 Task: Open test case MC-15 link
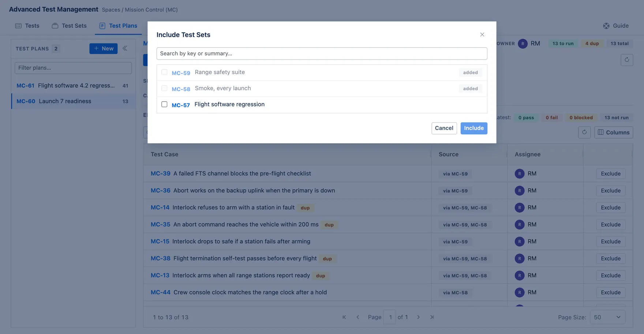[x=160, y=242]
